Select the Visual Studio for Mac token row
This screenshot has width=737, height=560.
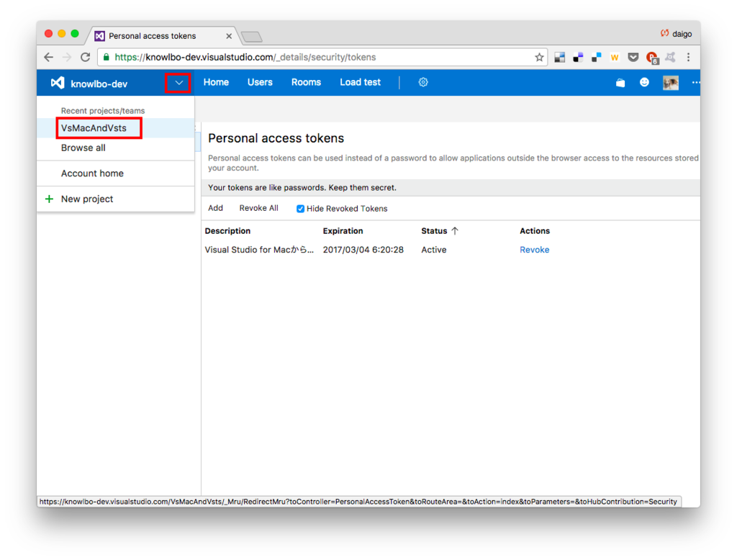pos(451,250)
